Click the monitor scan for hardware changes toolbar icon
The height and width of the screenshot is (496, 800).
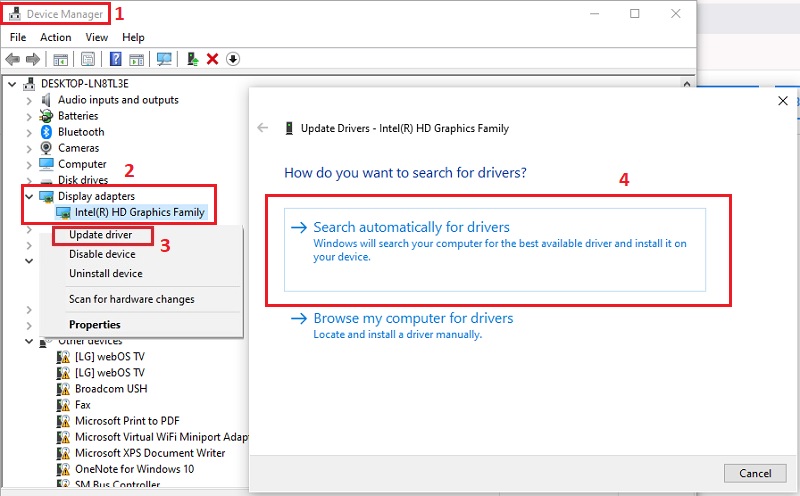tap(164, 59)
